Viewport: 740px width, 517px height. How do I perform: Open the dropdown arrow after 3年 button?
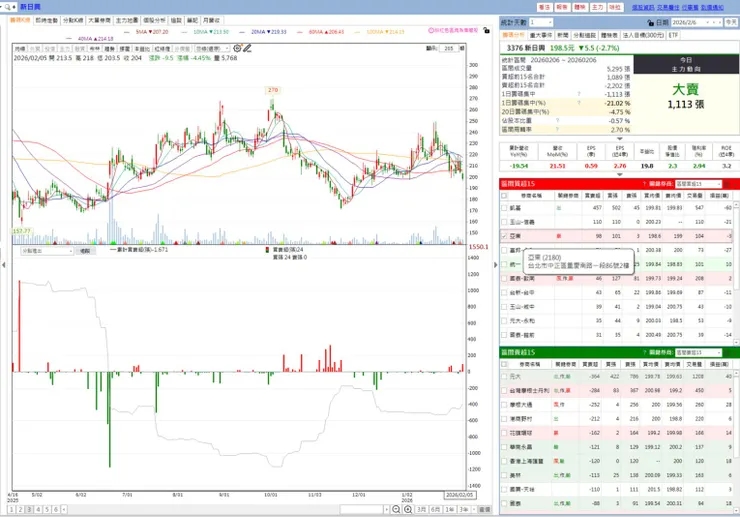coord(474,509)
